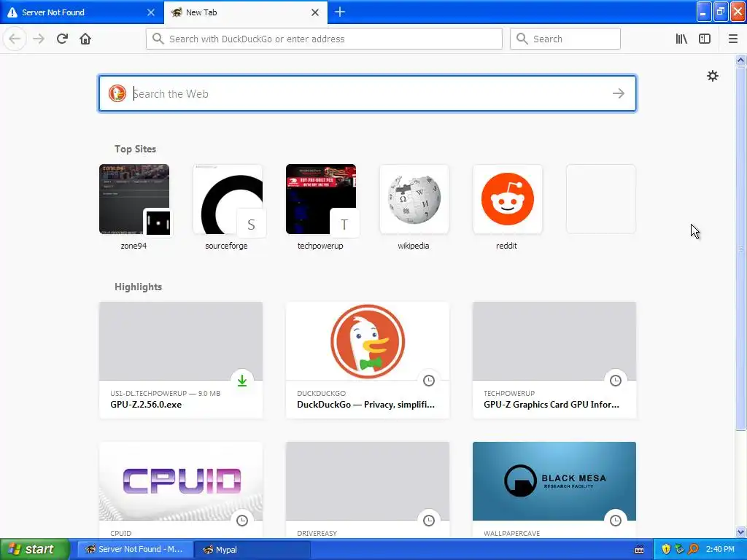
Task: Open the Windows start menu
Action: tap(35, 549)
